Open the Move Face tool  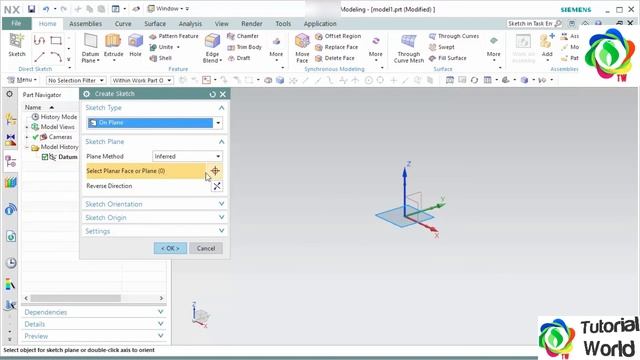click(x=302, y=48)
